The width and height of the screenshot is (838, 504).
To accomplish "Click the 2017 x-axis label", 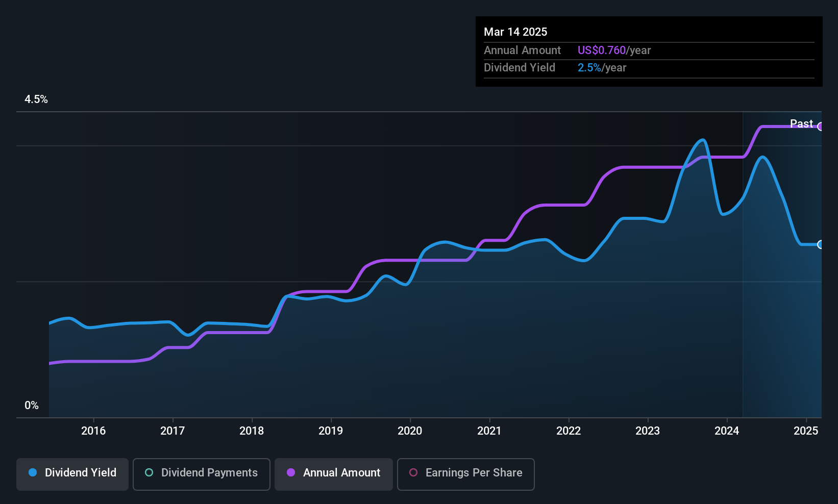I will 172,431.
